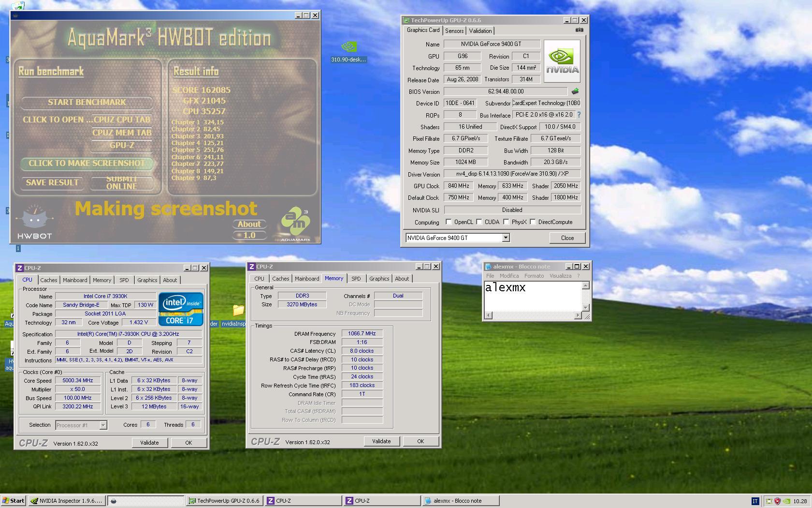Open the Visualizza menu in Notepad
The width and height of the screenshot is (812, 508).
coord(560,276)
